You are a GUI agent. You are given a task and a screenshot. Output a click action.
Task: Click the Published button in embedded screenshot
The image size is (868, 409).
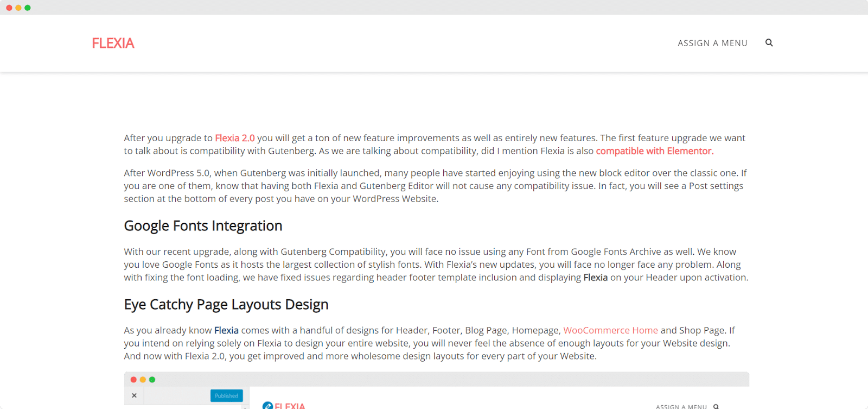coord(226,396)
